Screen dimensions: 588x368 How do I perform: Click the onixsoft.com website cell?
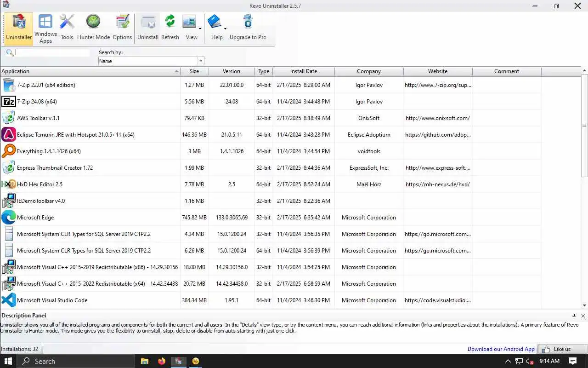click(438, 118)
